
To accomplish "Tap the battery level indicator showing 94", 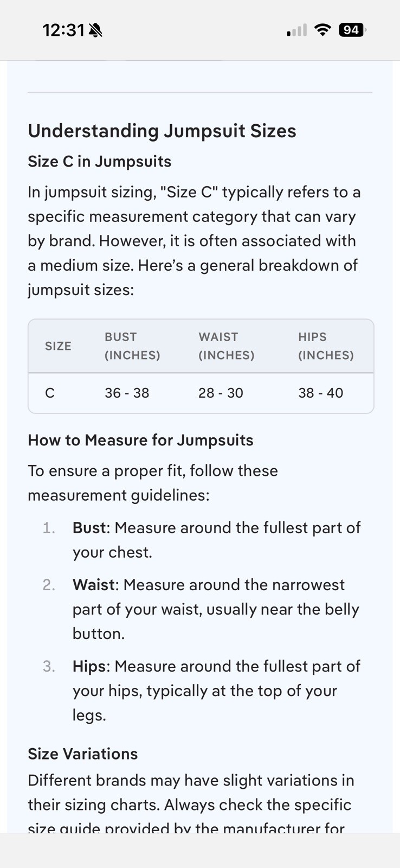I will point(352,30).
